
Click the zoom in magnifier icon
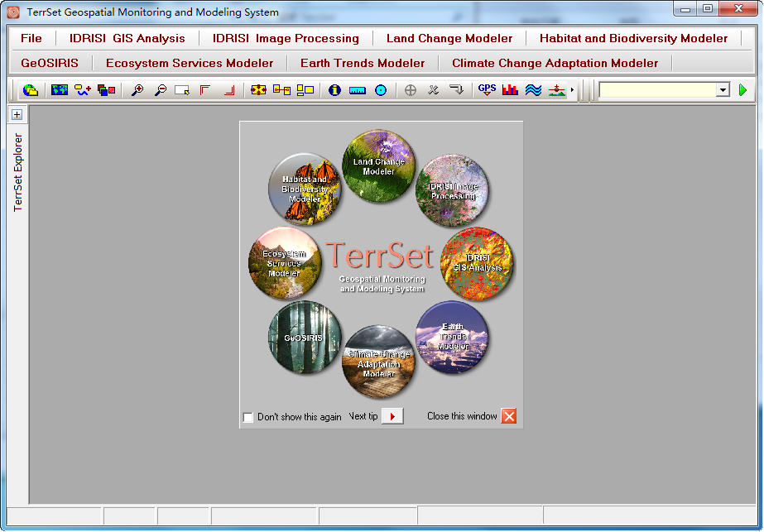137,90
